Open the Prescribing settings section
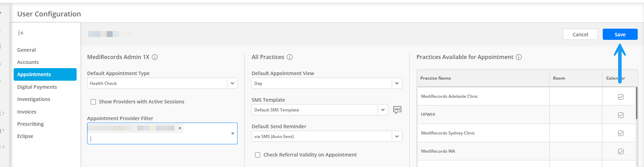The image size is (644, 167). click(x=30, y=124)
